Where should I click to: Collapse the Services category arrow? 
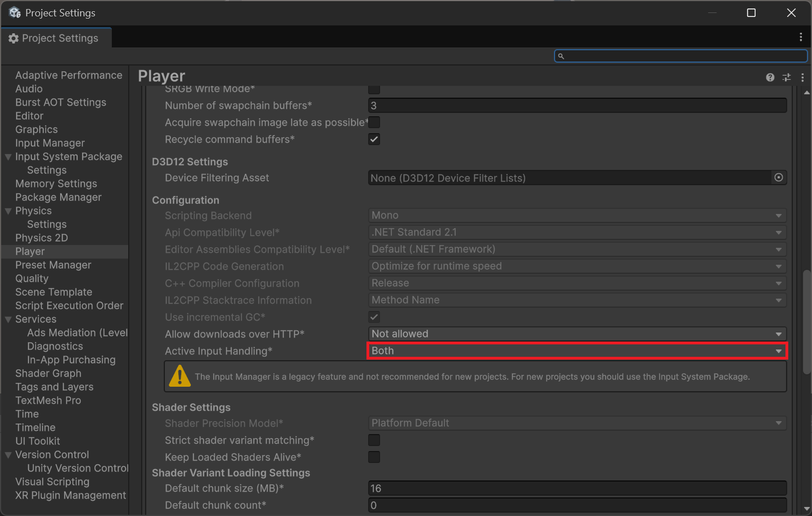8,320
